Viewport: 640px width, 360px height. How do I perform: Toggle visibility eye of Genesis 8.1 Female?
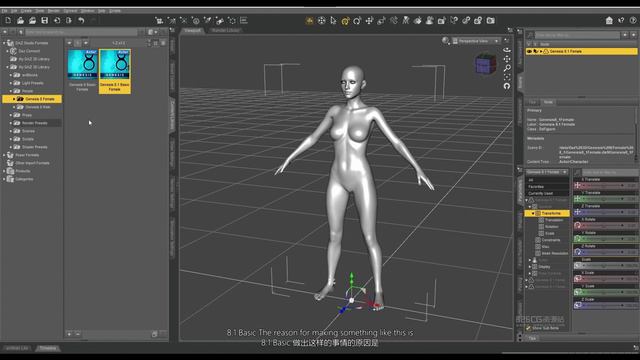click(529, 51)
